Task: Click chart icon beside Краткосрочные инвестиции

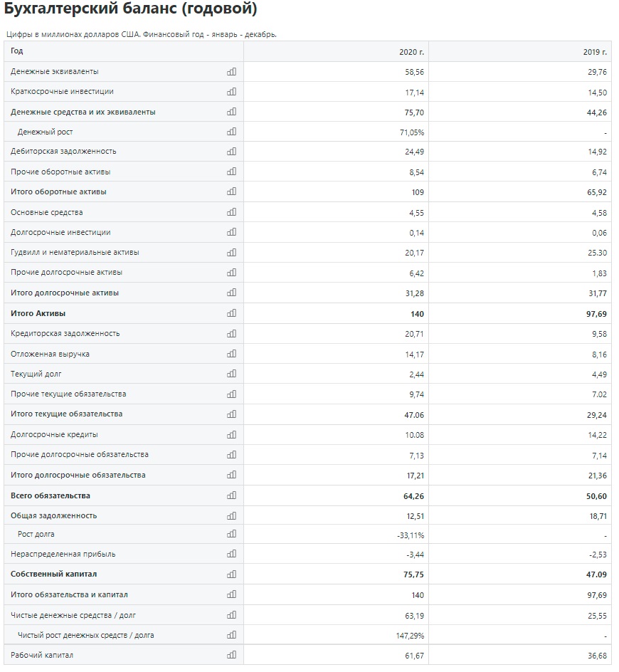Action: (x=231, y=92)
